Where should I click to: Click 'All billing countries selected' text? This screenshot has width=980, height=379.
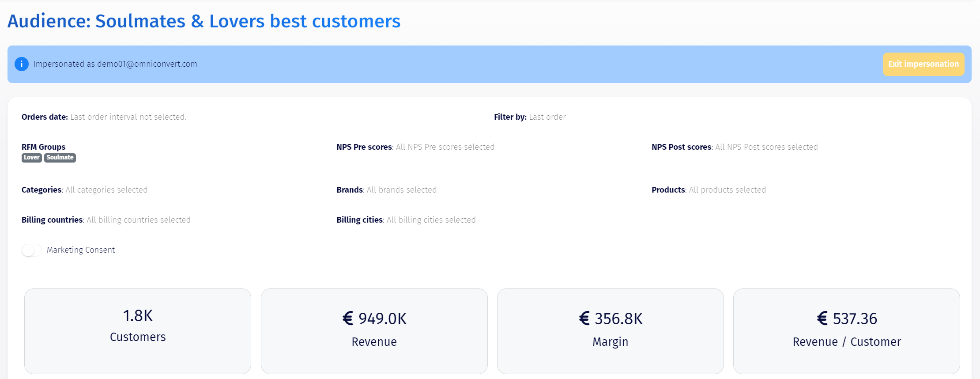pos(139,220)
